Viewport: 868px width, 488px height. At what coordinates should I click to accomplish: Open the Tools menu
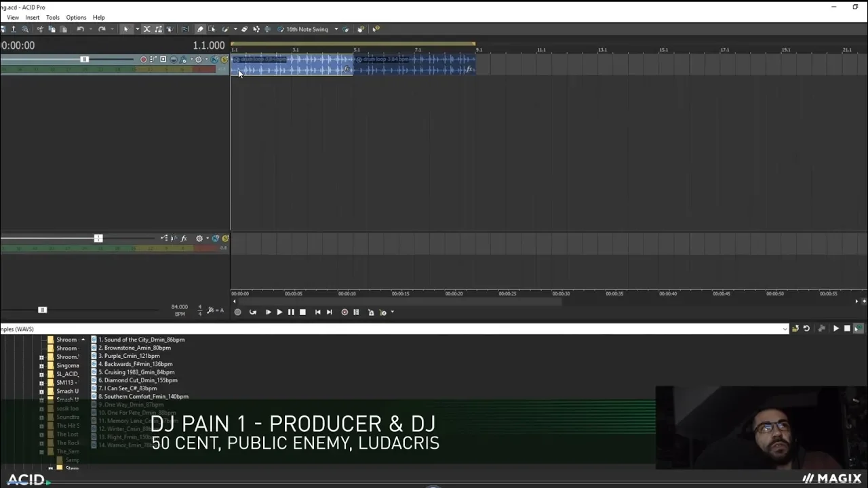click(53, 18)
